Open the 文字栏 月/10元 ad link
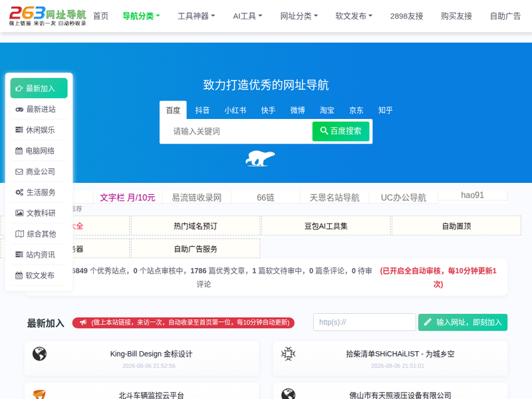 point(128,198)
